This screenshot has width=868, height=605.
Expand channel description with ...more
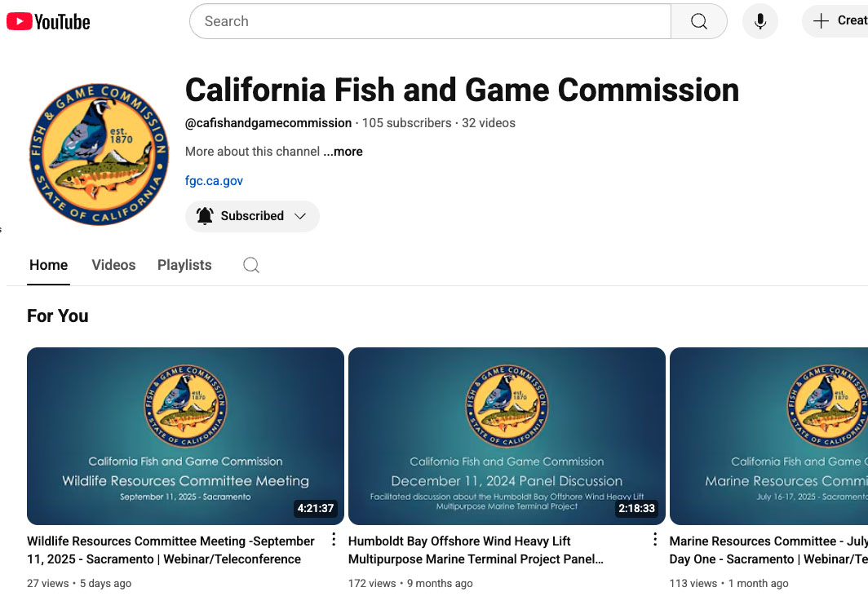click(x=343, y=152)
